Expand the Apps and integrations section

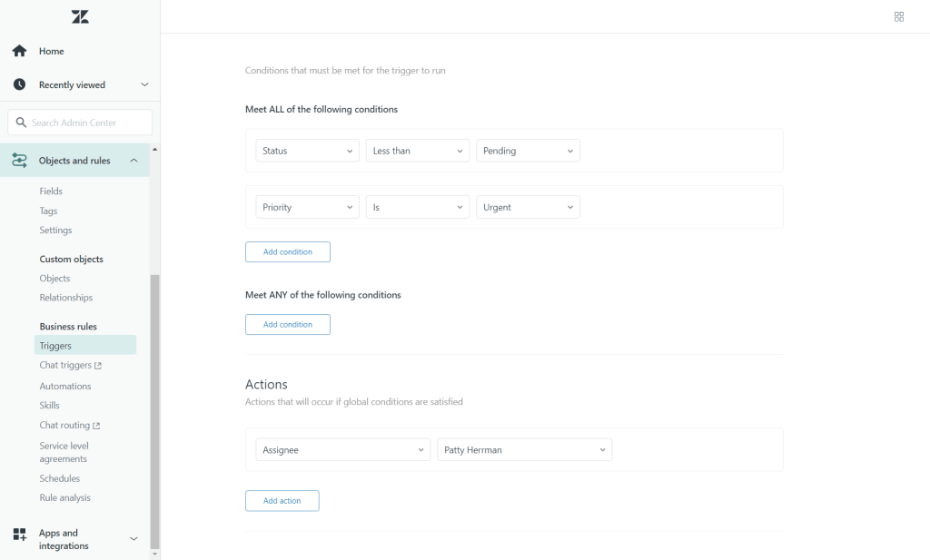click(134, 538)
